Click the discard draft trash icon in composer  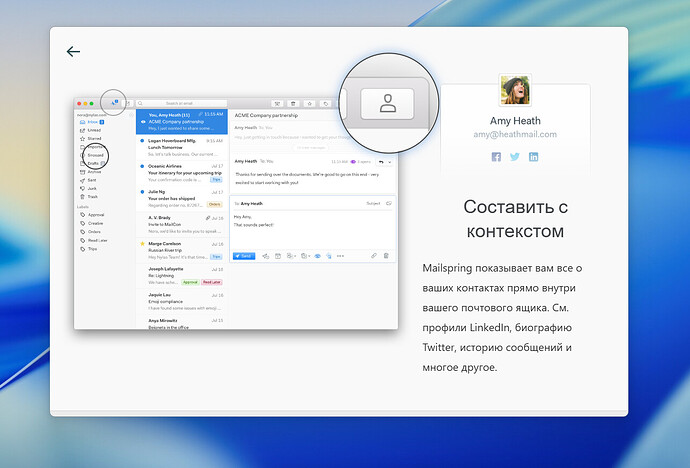point(386,256)
